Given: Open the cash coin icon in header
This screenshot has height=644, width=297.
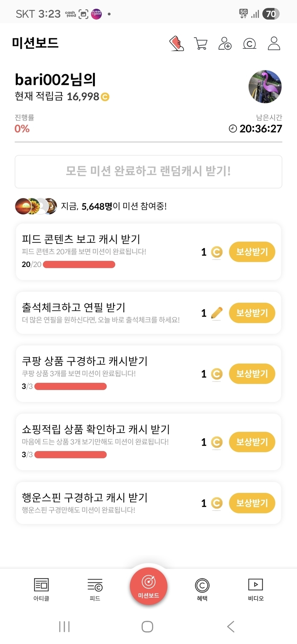Looking at the screenshot, I should (x=249, y=44).
